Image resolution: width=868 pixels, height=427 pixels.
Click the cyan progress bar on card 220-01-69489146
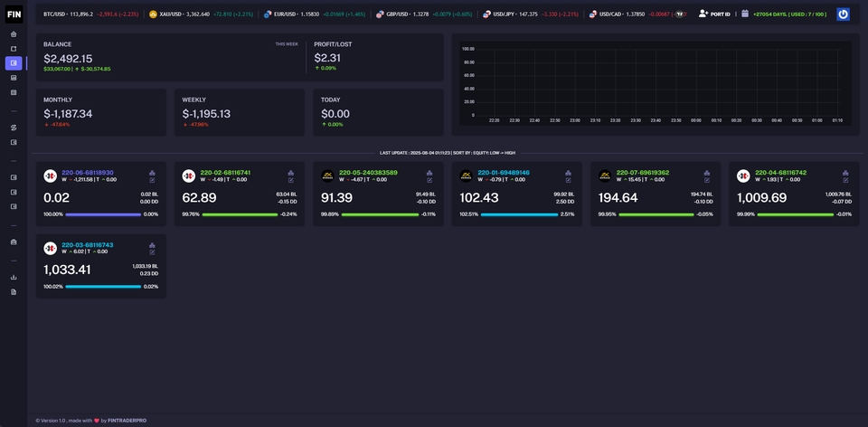click(x=519, y=214)
